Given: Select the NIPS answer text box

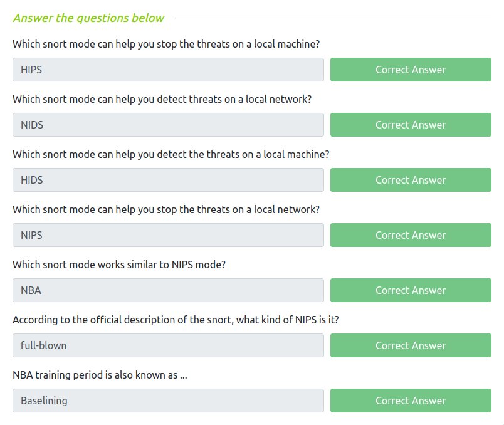Looking at the screenshot, I should (x=168, y=235).
